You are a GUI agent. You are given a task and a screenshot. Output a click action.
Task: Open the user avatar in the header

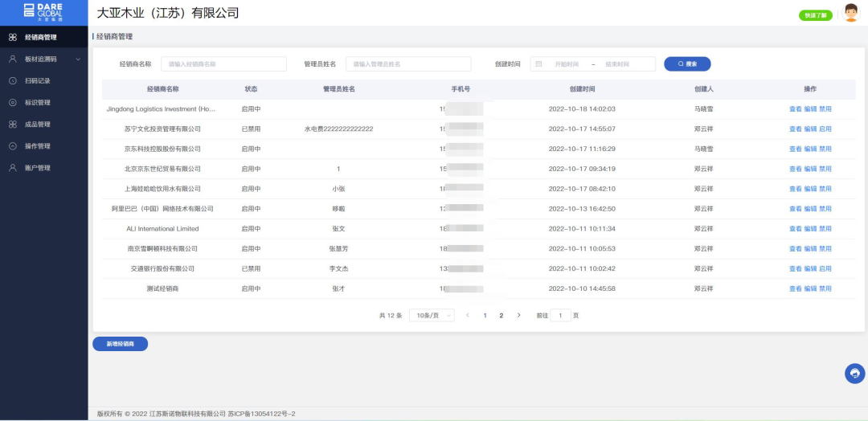[x=851, y=13]
